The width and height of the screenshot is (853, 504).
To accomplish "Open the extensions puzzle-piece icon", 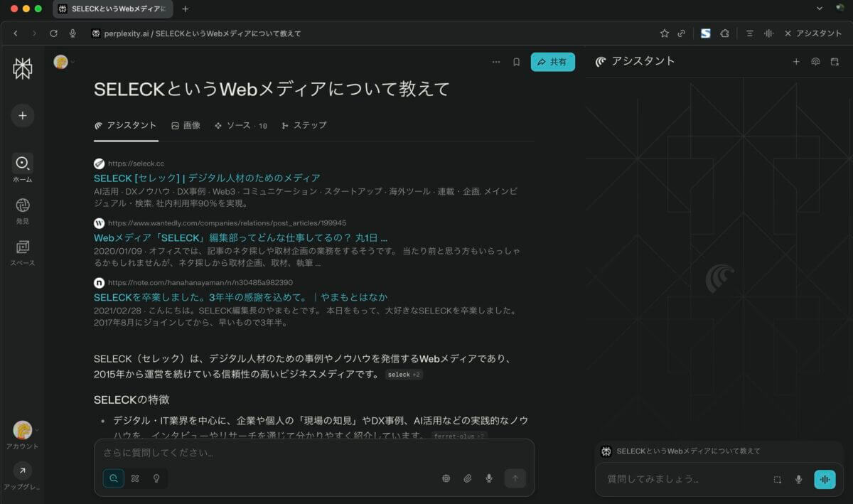I will pyautogui.click(x=724, y=33).
